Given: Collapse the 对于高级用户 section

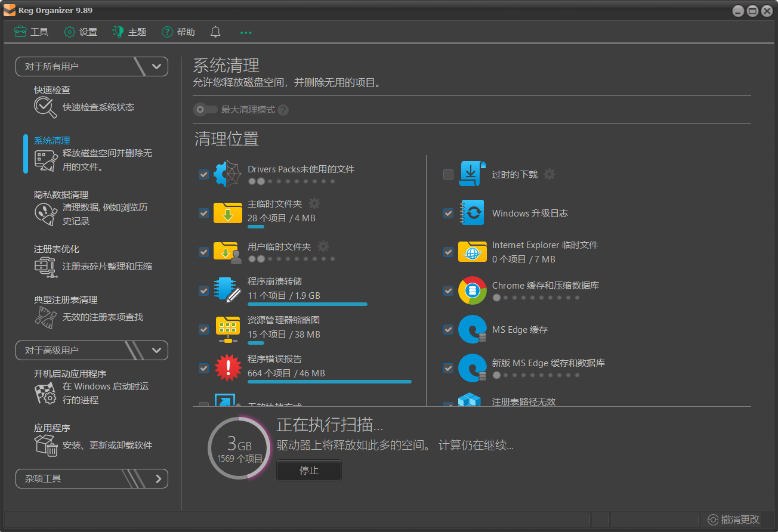Looking at the screenshot, I should 92,350.
